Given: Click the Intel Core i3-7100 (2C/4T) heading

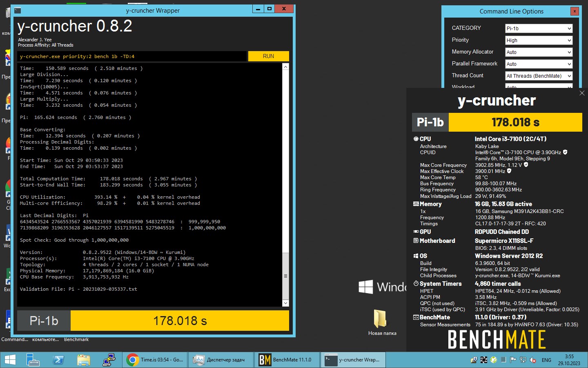Looking at the screenshot, I should (510, 139).
